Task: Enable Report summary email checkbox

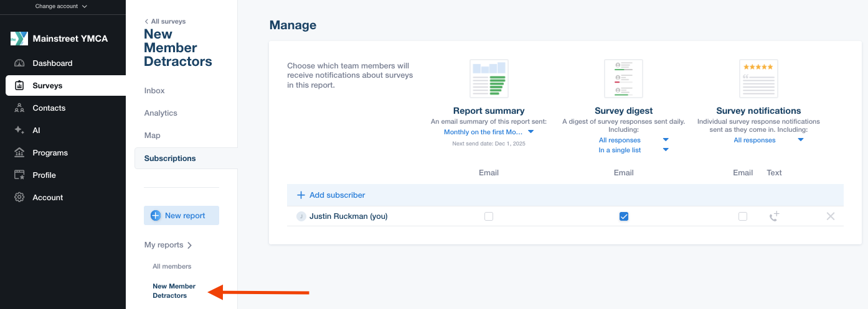Action: coord(489,216)
